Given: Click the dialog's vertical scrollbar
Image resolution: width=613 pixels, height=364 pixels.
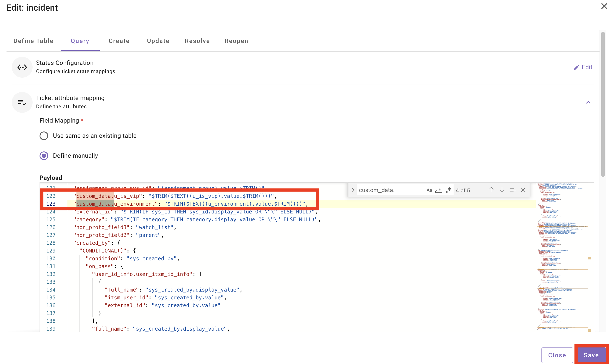Looking at the screenshot, I should point(603,104).
